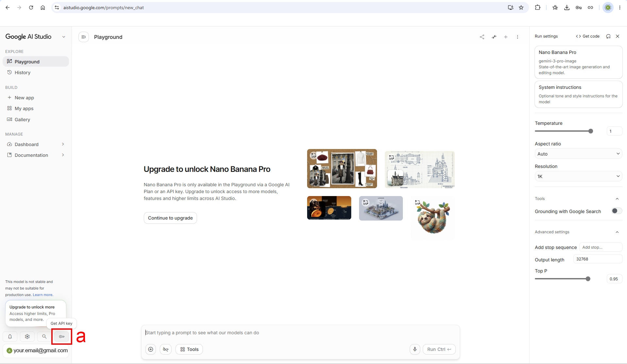Click the microphone voice input icon
Screen dimensions: 627x364
[415, 349]
